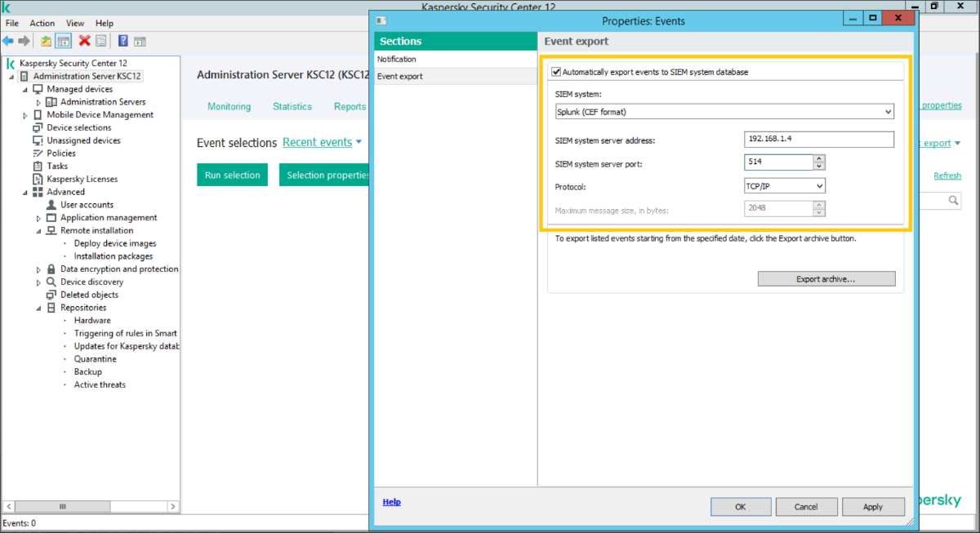Click the User accounts person icon
The height and width of the screenshot is (533, 980).
tap(51, 205)
